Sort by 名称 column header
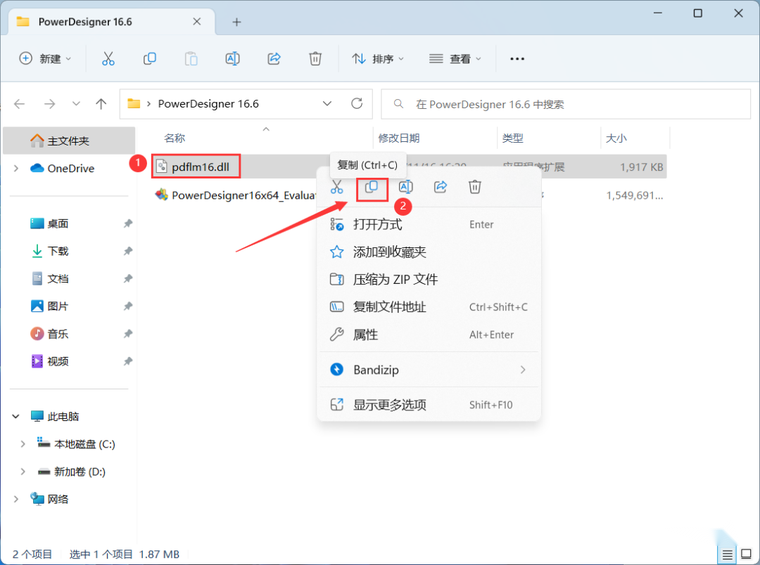Viewport: 760px width, 565px height. (x=174, y=138)
